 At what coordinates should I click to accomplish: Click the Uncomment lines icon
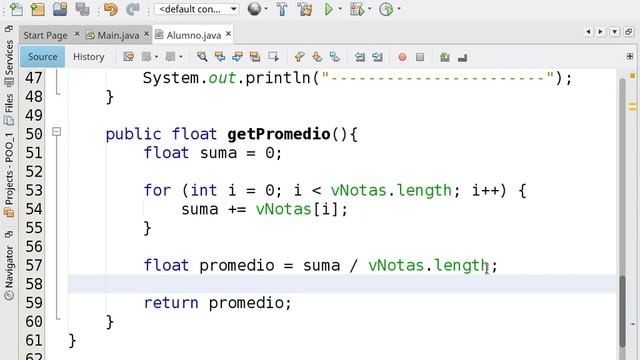tap(462, 58)
